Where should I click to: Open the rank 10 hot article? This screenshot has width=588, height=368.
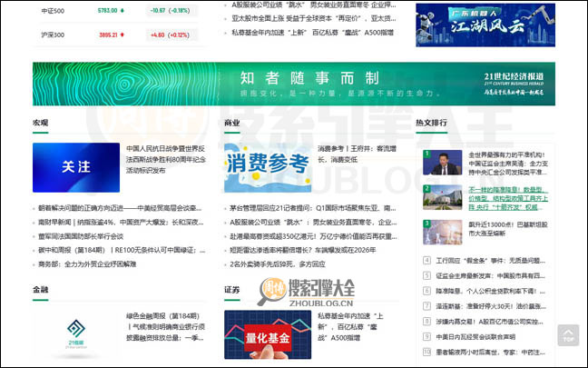(x=490, y=353)
